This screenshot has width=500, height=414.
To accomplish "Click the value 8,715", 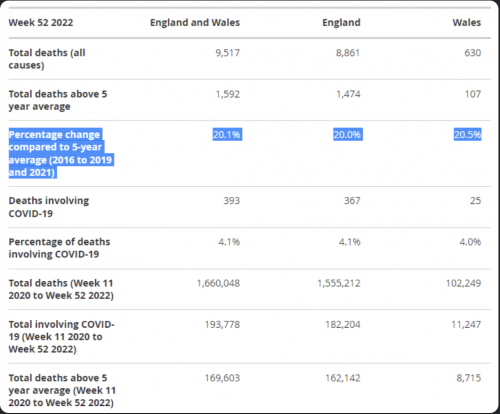I will pyautogui.click(x=469, y=378).
